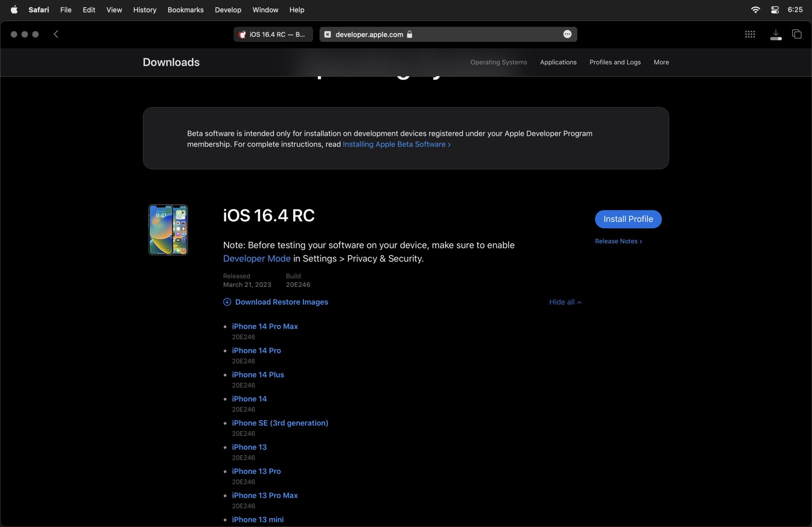Click the Install Profile button
Viewport: 812px width, 527px height.
628,219
